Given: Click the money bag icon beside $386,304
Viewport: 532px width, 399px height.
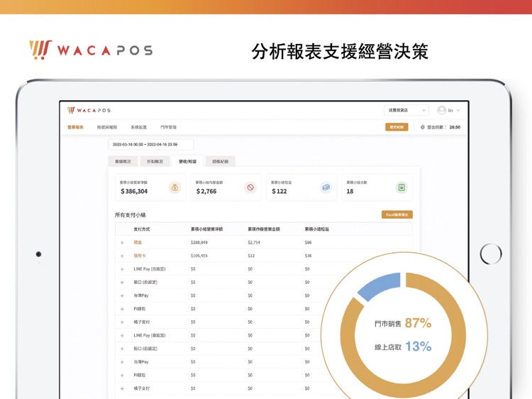Looking at the screenshot, I should (x=174, y=187).
